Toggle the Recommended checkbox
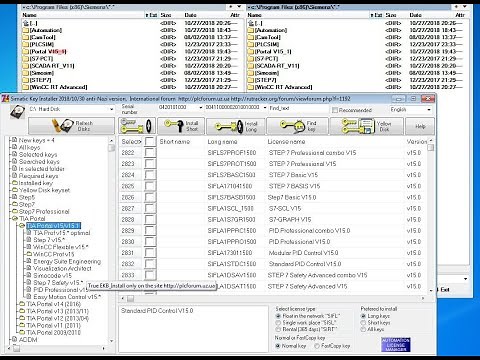 click(x=335, y=110)
